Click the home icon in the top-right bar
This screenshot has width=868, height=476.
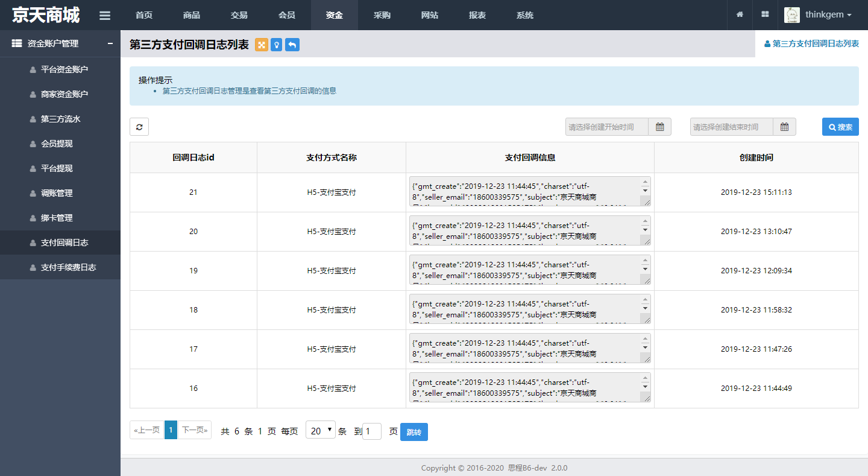pos(740,14)
